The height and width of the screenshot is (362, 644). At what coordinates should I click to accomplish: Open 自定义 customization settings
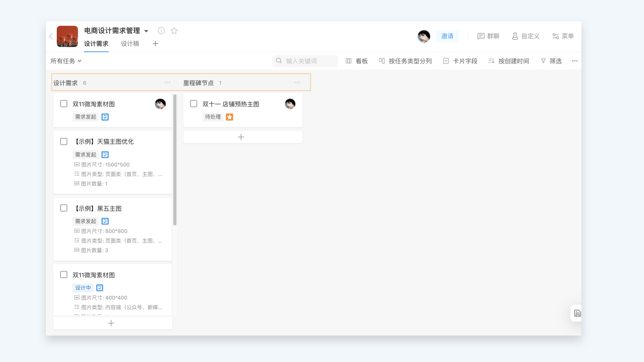526,36
